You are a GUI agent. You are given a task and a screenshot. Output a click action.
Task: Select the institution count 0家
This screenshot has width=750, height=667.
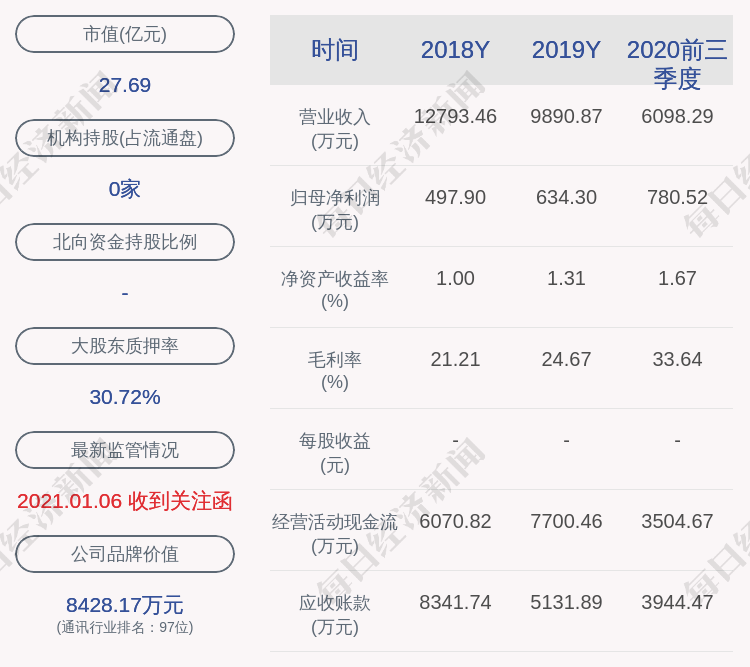click(x=125, y=189)
